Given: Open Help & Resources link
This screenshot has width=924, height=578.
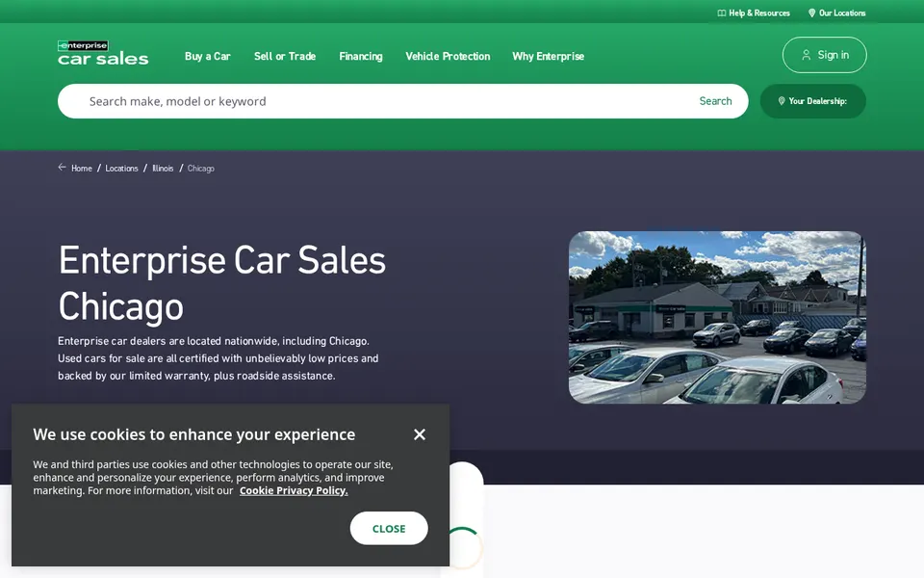Looking at the screenshot, I should [753, 13].
